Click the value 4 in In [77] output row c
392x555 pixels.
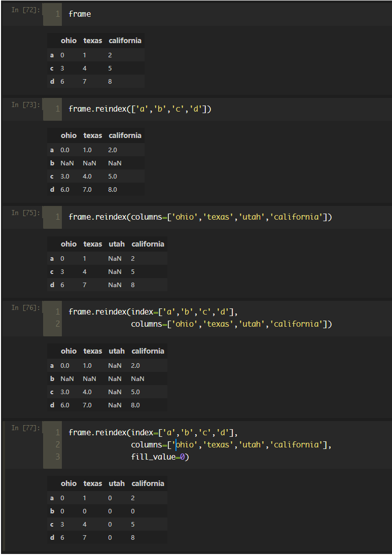[x=85, y=524]
